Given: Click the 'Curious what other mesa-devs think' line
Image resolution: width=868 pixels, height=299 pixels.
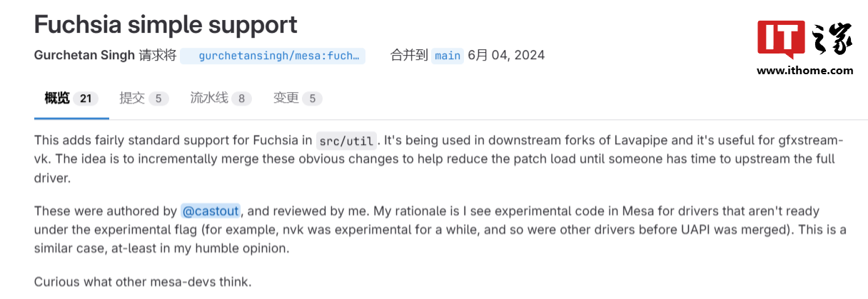Looking at the screenshot, I should (x=143, y=282).
